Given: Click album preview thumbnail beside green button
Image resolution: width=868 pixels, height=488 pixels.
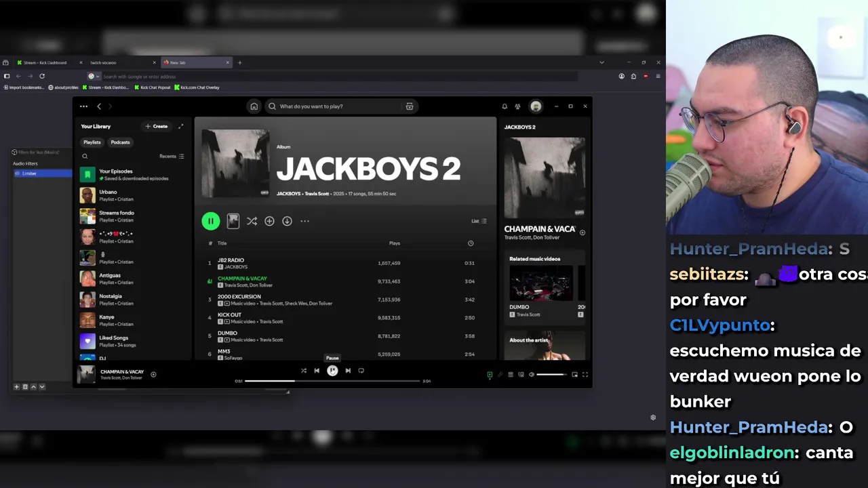Looking at the screenshot, I should click(x=233, y=221).
